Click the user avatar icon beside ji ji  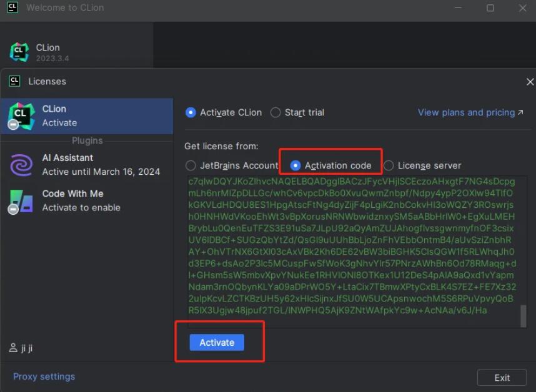(x=13, y=348)
